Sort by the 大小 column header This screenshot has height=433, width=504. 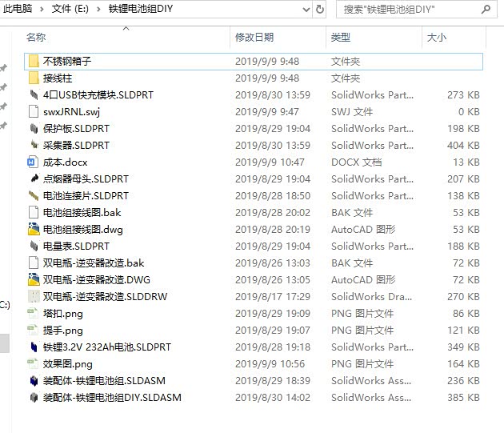(437, 38)
